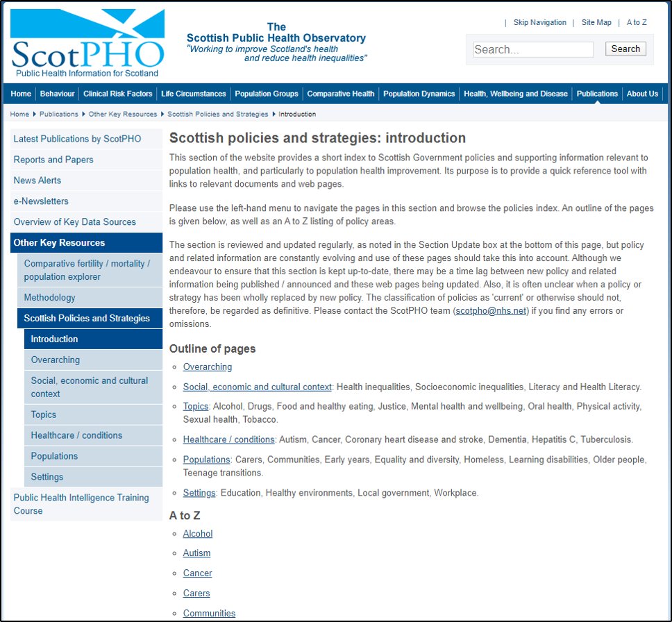Open Comparative fertility / mortality / population explorer

pos(90,270)
